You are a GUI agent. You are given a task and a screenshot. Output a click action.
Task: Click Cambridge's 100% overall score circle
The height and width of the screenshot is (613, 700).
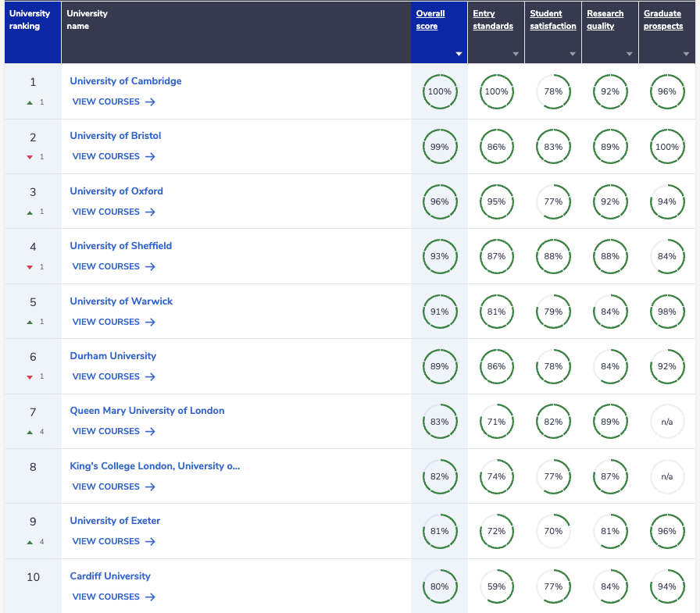(440, 91)
